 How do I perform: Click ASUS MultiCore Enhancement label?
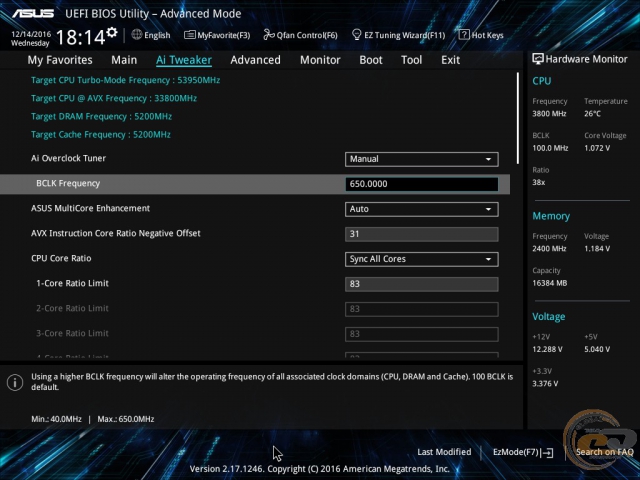90,208
